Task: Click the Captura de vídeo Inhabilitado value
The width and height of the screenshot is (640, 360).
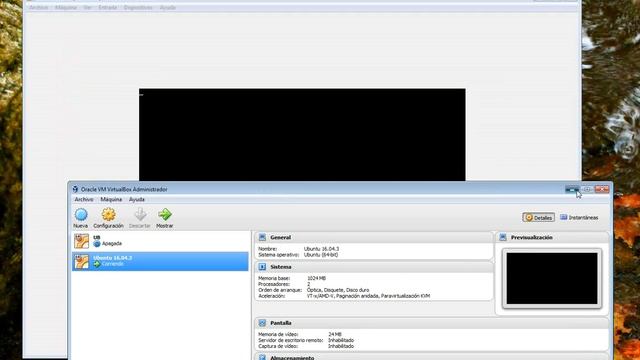Action: point(341,346)
